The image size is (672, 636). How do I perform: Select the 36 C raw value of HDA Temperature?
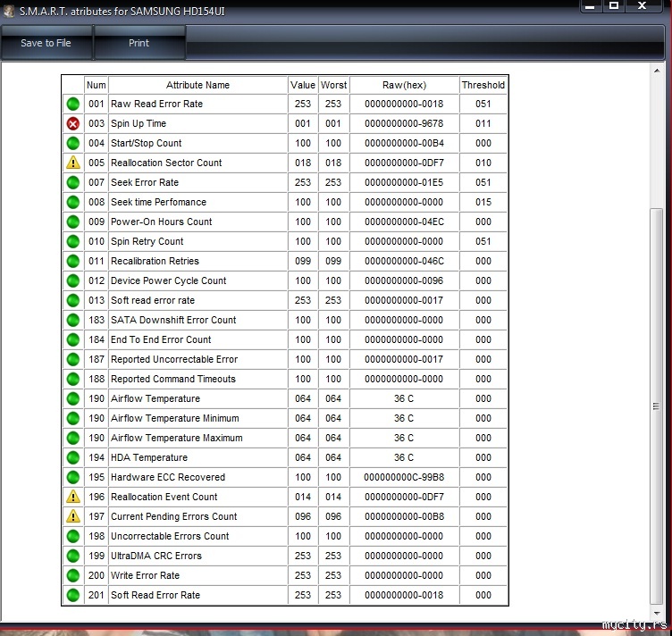point(404,458)
